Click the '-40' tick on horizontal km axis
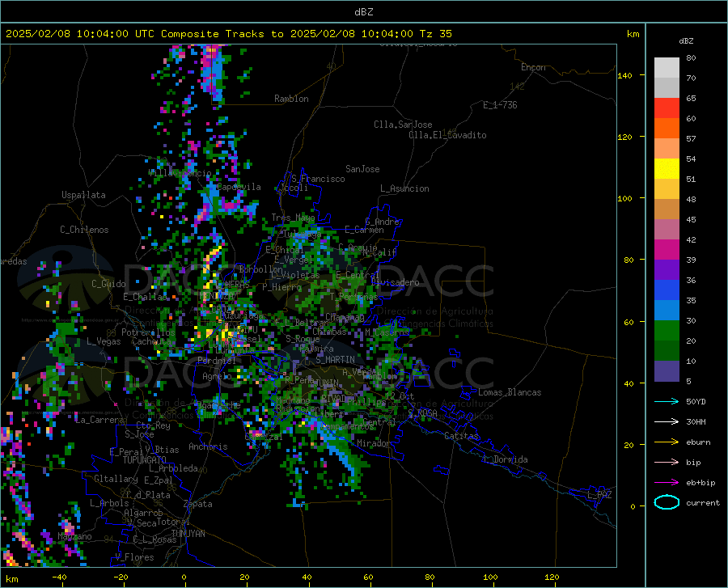The height and width of the screenshot is (588, 728). [59, 577]
